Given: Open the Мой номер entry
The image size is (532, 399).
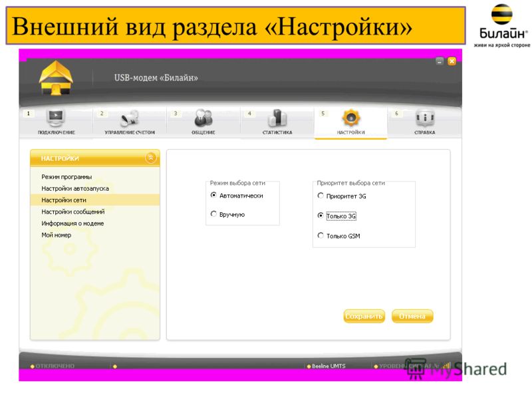Looking at the screenshot, I should 57,235.
